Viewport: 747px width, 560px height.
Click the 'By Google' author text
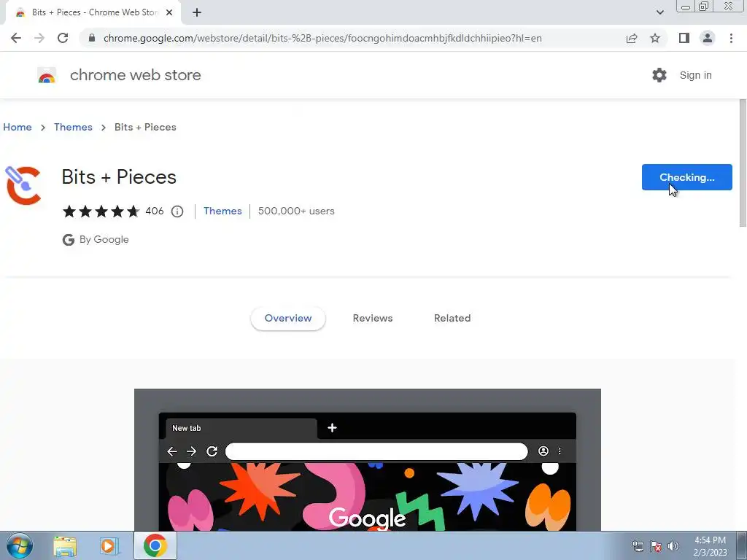point(104,239)
